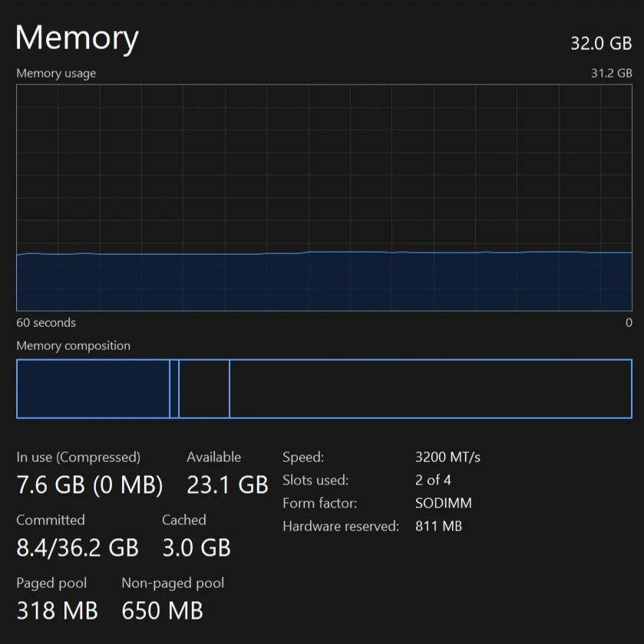Viewport: 644px width, 644px height.
Task: Click the Speed 3200 MT/s value
Action: click(x=447, y=457)
